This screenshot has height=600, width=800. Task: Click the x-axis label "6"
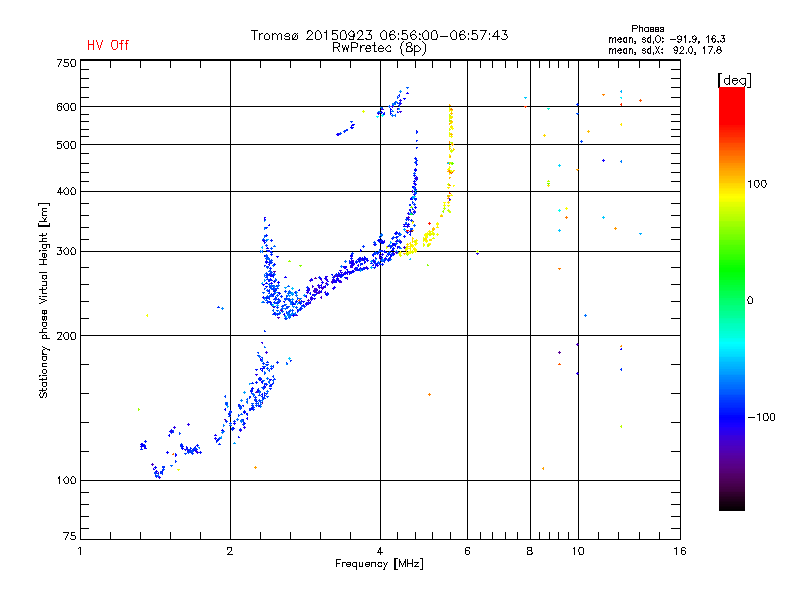pyautogui.click(x=467, y=551)
